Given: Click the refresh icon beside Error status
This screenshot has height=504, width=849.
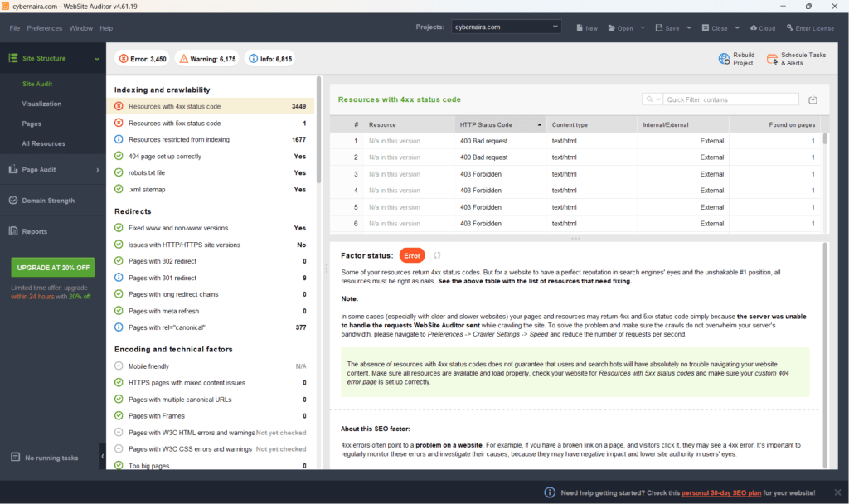Looking at the screenshot, I should click(437, 255).
